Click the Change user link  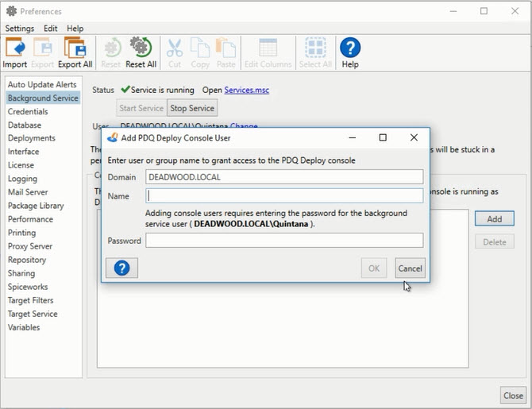[x=244, y=126]
